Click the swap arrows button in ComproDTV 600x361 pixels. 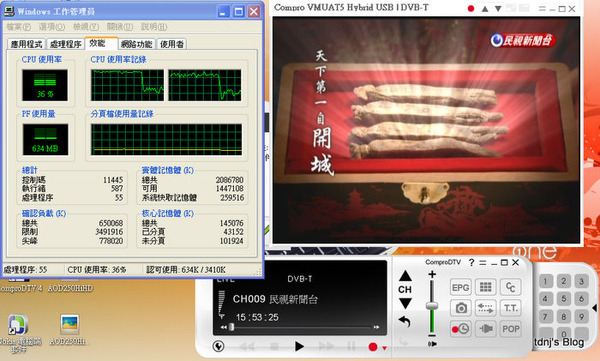tap(485, 308)
